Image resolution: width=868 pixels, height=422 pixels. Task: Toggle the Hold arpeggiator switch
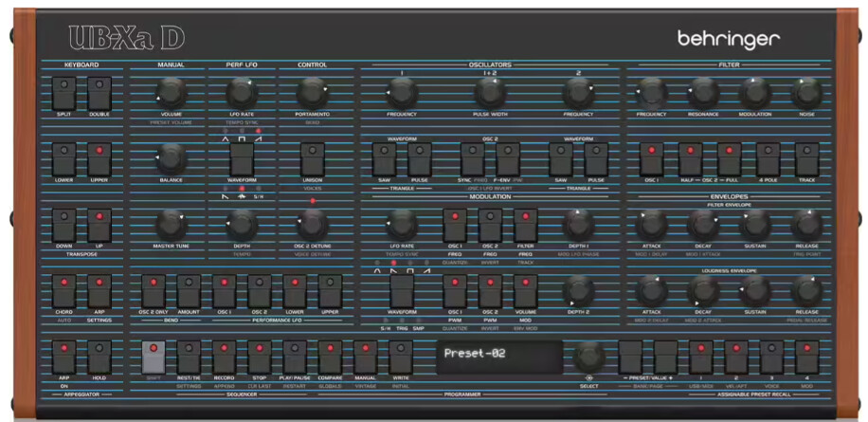(x=99, y=358)
